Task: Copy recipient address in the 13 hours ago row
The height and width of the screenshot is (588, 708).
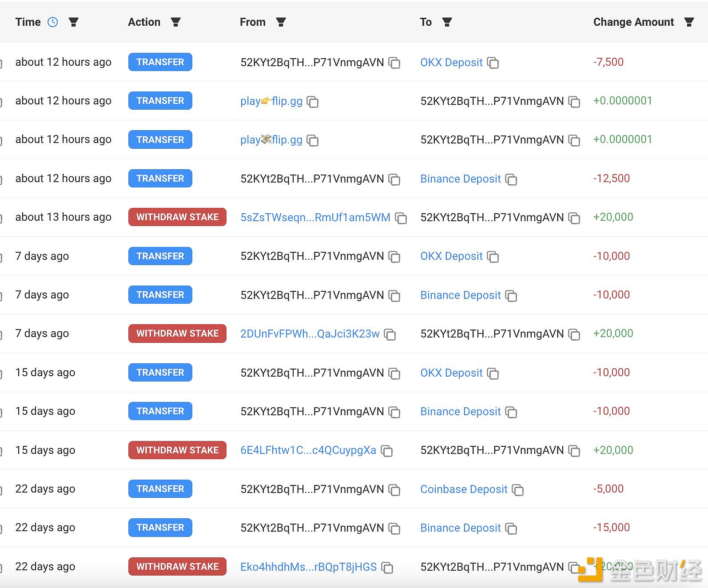Action: coord(574,218)
